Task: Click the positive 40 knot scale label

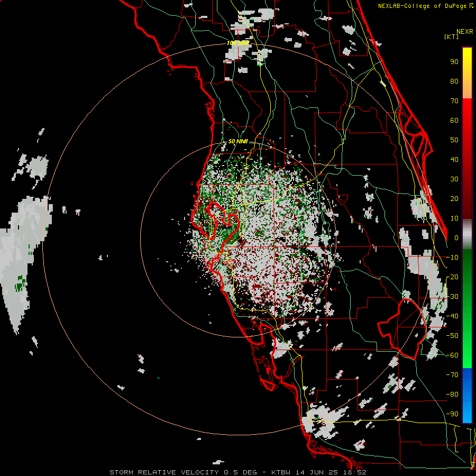Action: click(454, 159)
